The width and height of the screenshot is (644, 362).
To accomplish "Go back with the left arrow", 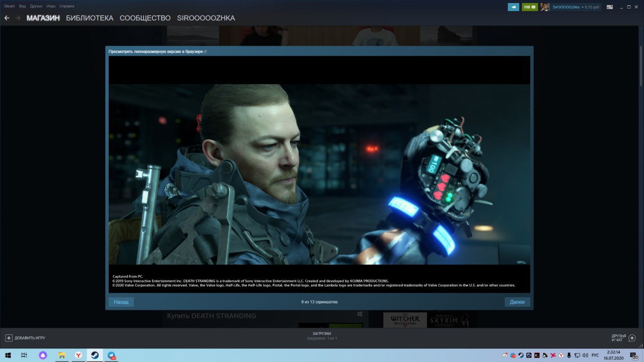I will click(7, 18).
